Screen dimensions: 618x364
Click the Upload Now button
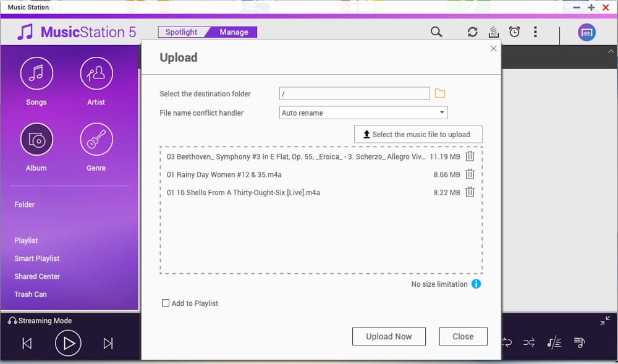(389, 336)
